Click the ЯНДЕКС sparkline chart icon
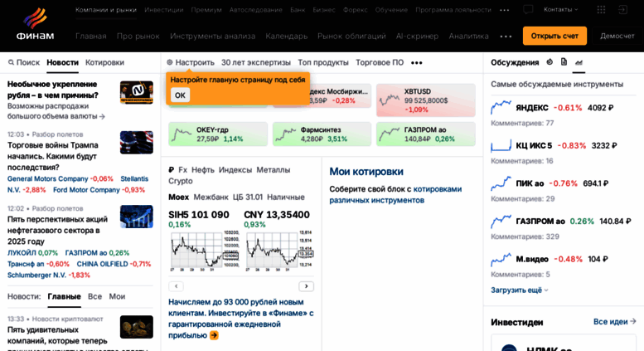The image size is (644, 351). pyautogui.click(x=501, y=108)
